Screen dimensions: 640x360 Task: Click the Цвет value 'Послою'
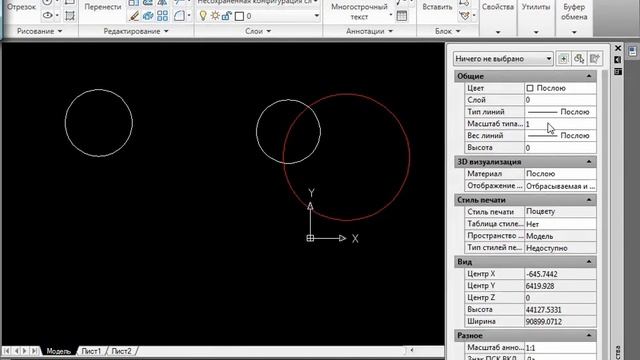coord(560,88)
